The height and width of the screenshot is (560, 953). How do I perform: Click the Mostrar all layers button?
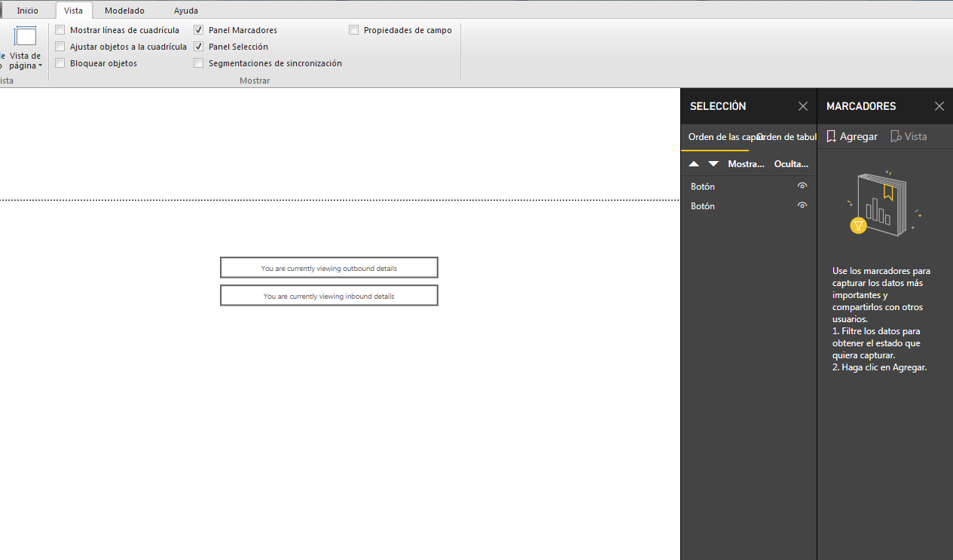pyautogui.click(x=746, y=164)
